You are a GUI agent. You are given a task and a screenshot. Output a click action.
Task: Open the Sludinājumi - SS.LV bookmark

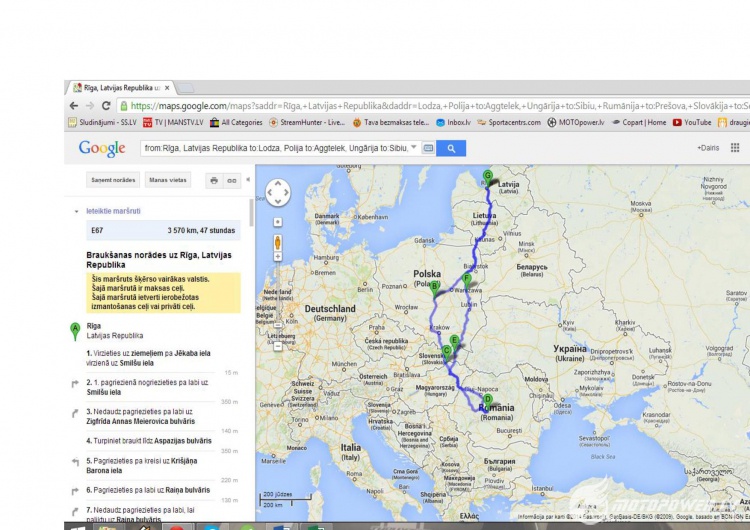(102, 122)
